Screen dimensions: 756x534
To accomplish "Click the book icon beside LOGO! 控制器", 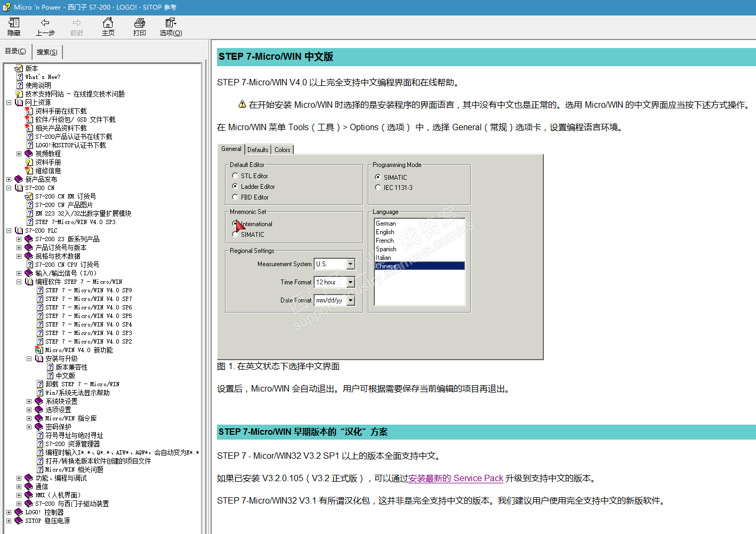I will (19, 512).
